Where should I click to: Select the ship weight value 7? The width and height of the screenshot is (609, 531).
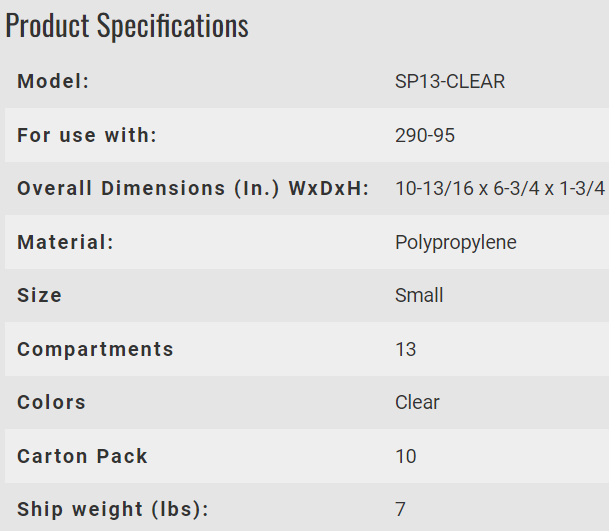point(400,509)
